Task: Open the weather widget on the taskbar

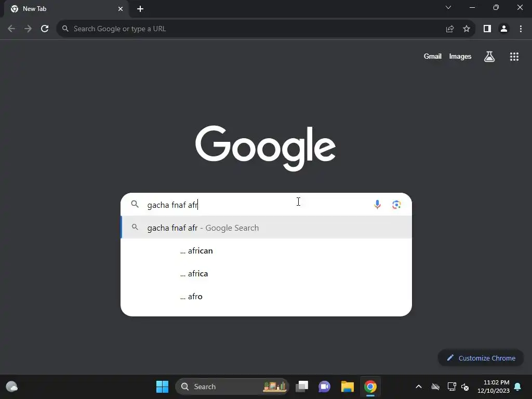Action: tap(12, 387)
